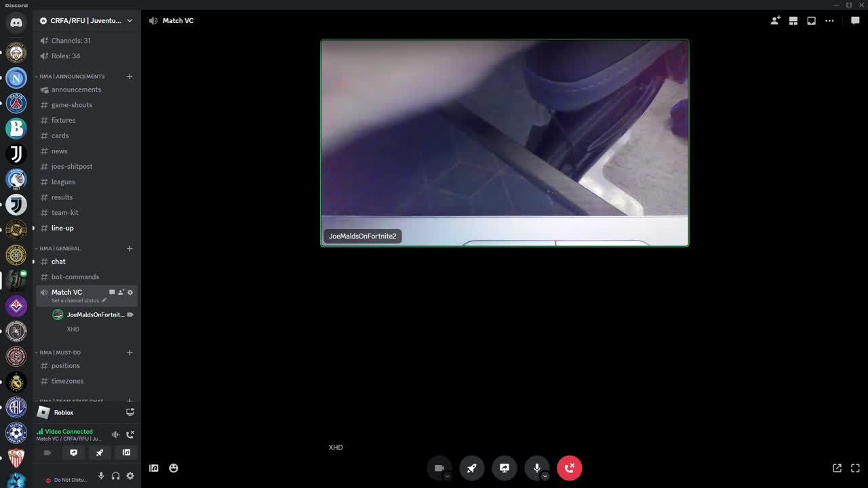The width and height of the screenshot is (868, 488).
Task: Toggle deafen with the headphones icon
Action: [x=115, y=476]
